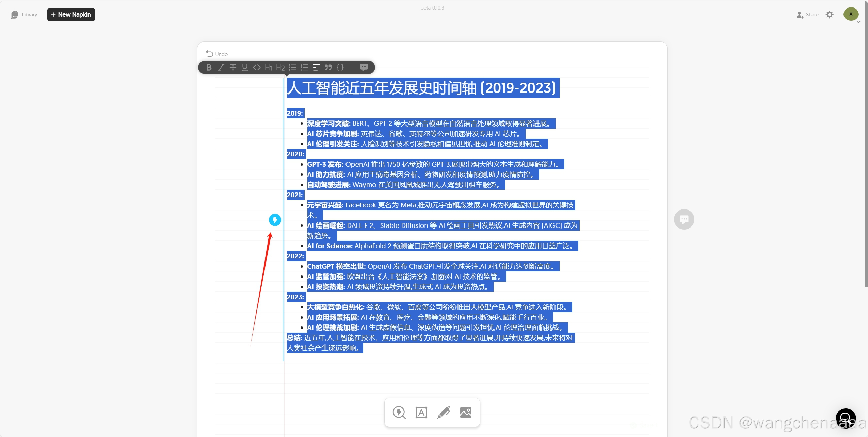Open the support chat widget

(x=846, y=419)
